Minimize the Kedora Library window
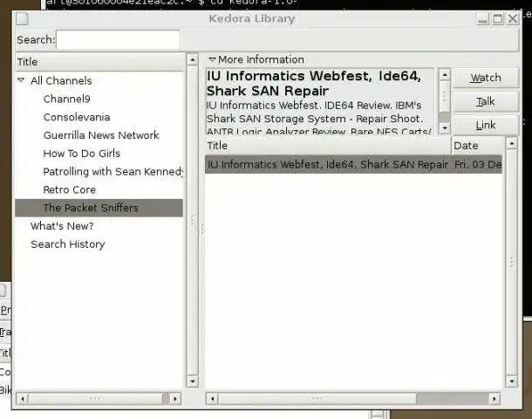Screen dimensions: 532x419 pyautogui.click(x=482, y=18)
